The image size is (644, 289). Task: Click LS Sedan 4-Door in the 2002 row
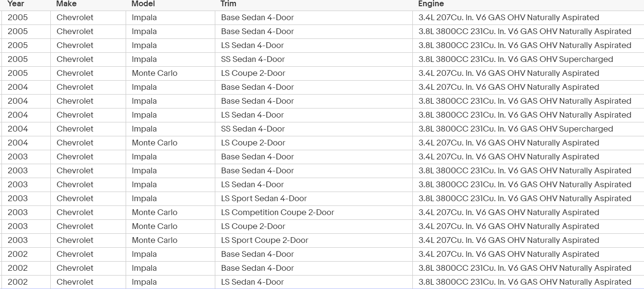314,282
